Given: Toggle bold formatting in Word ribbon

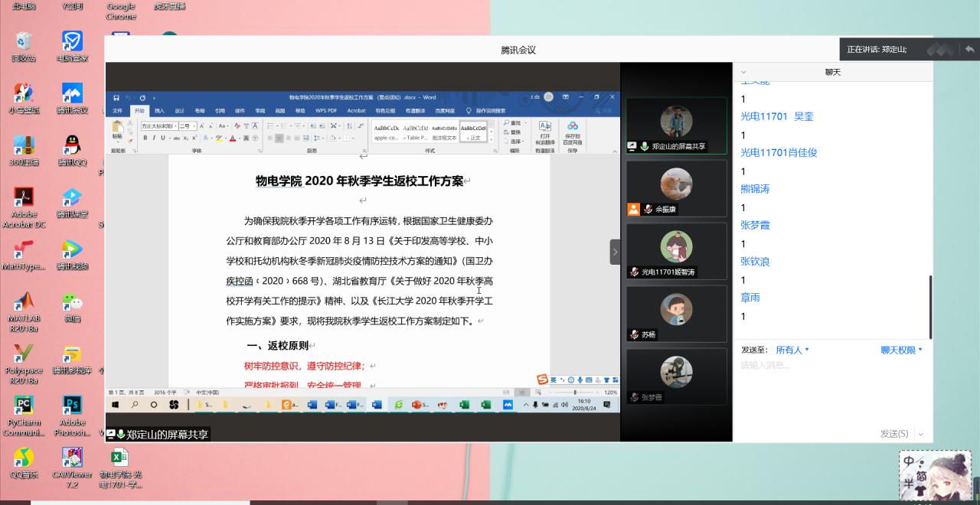Looking at the screenshot, I should pyautogui.click(x=145, y=138).
